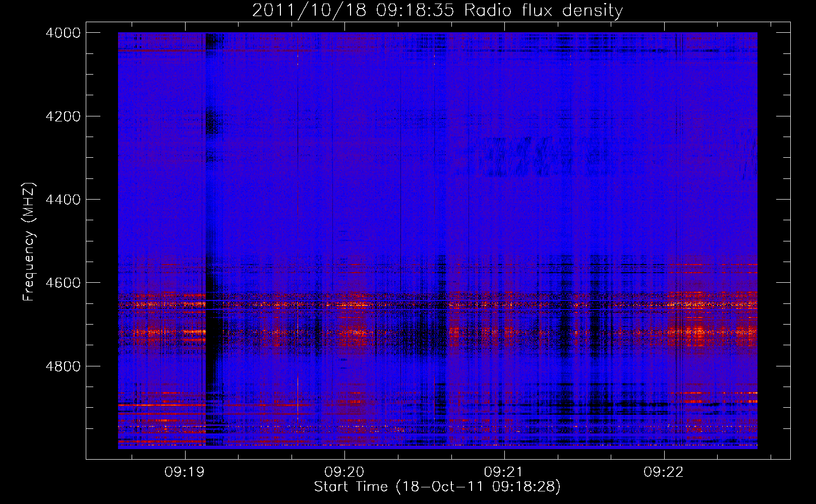The width and height of the screenshot is (816, 504).
Task: Click the plot title '2011/10/18 09:18:35 Radio flux density'
Action: point(437,11)
